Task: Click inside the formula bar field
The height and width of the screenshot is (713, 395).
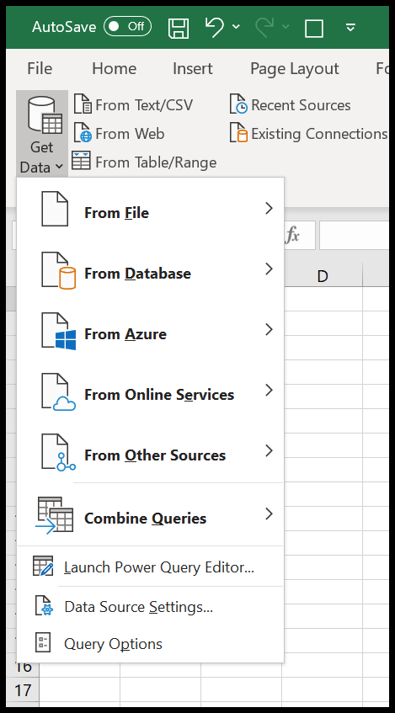Action: [354, 235]
